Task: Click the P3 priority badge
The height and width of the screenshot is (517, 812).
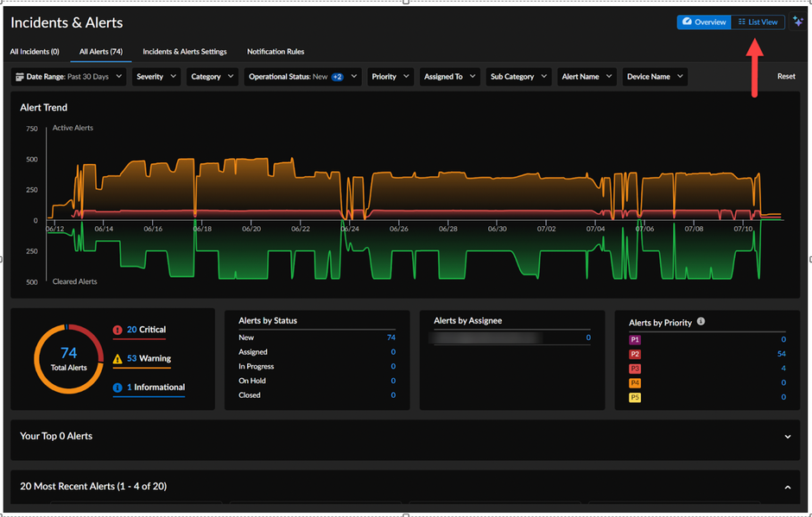Action: pyautogui.click(x=635, y=369)
